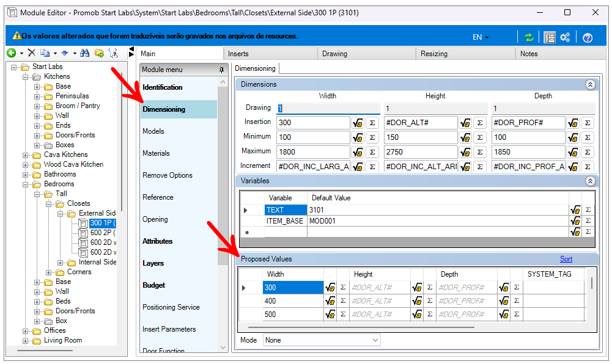Click sigma icon beside Maximum Depth
Viewport: 612px width, 364px height.
(588, 152)
